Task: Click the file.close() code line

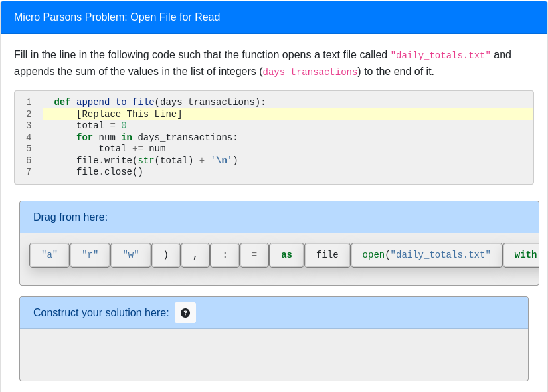Action: pos(110,172)
